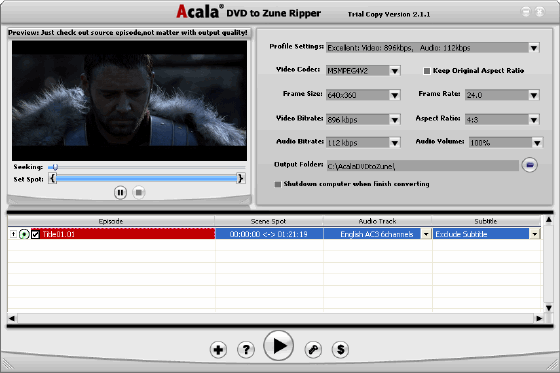Click the Seeking slider handle

point(55,167)
